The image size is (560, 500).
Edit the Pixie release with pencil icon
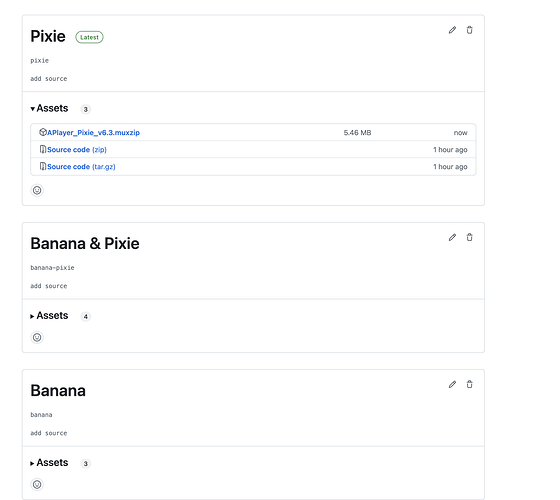tap(452, 30)
